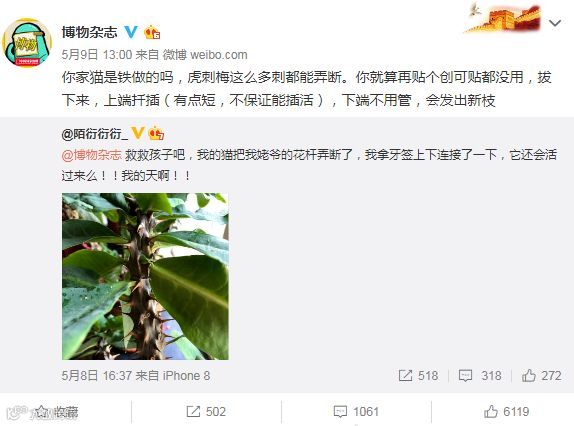
Task: Click the blue verified V badge
Action: 131,32
